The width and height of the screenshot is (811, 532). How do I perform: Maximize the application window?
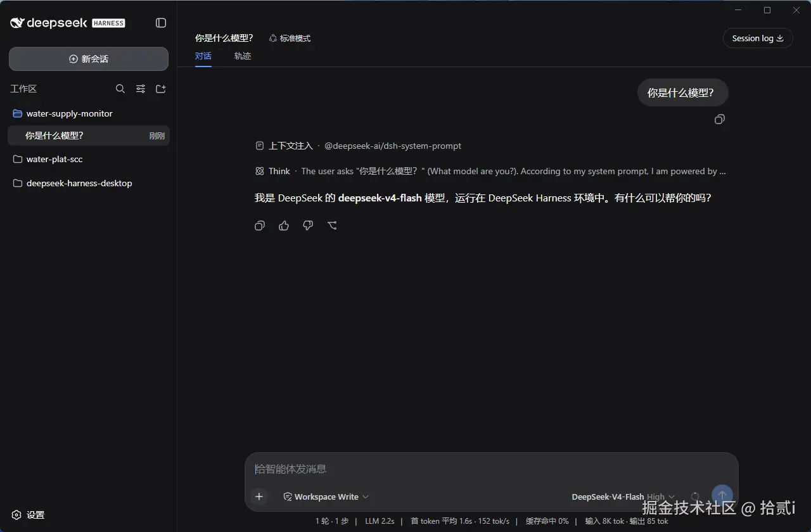[767, 10]
